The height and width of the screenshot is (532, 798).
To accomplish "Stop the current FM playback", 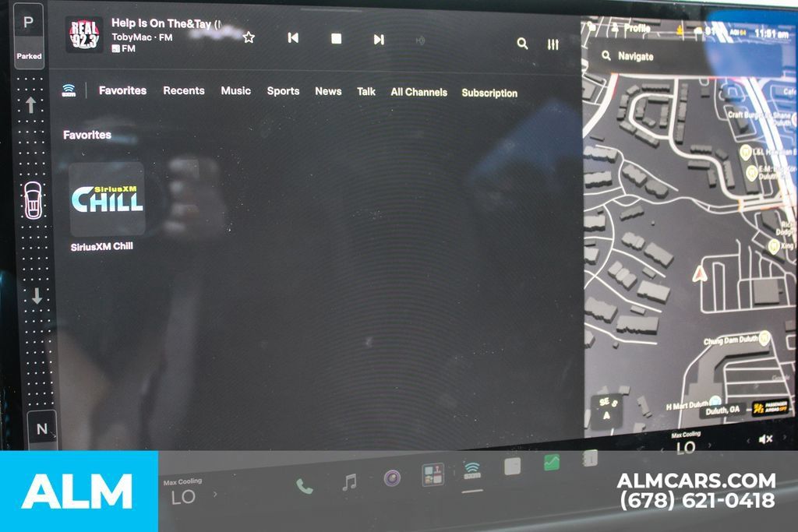I will (336, 39).
